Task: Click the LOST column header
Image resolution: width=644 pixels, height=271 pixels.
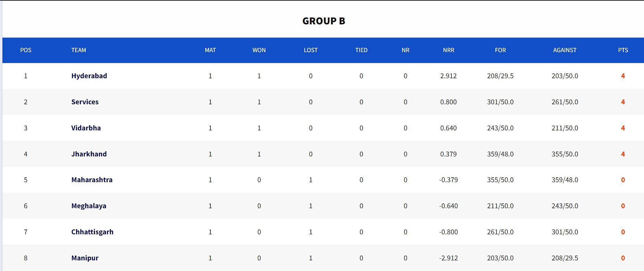Action: pyautogui.click(x=311, y=50)
